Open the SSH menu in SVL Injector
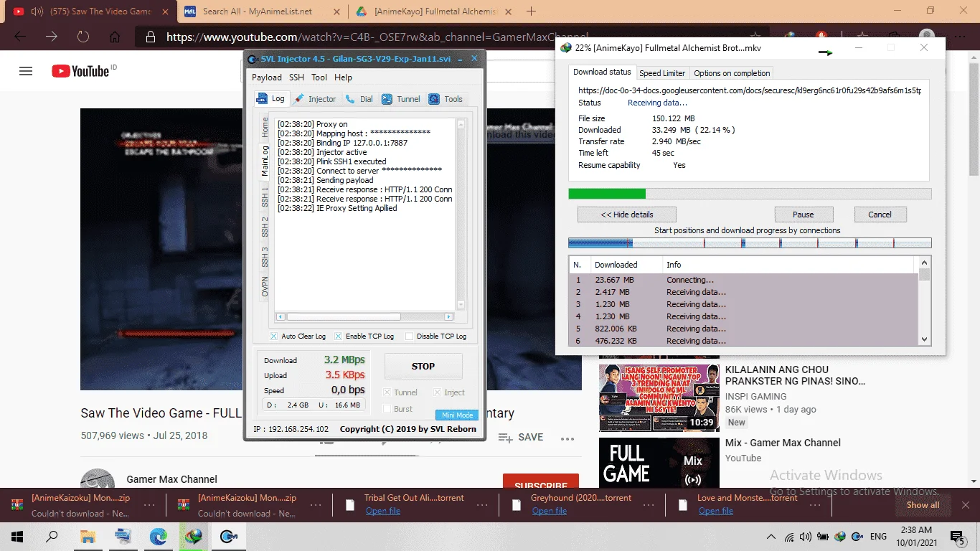 click(x=296, y=77)
